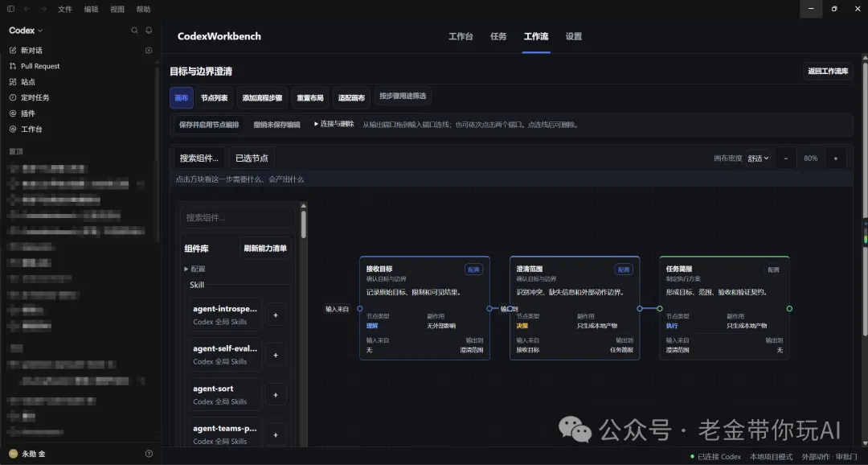Add agent-self-eval... skill with plus
The width and height of the screenshot is (868, 465).
[276, 355]
